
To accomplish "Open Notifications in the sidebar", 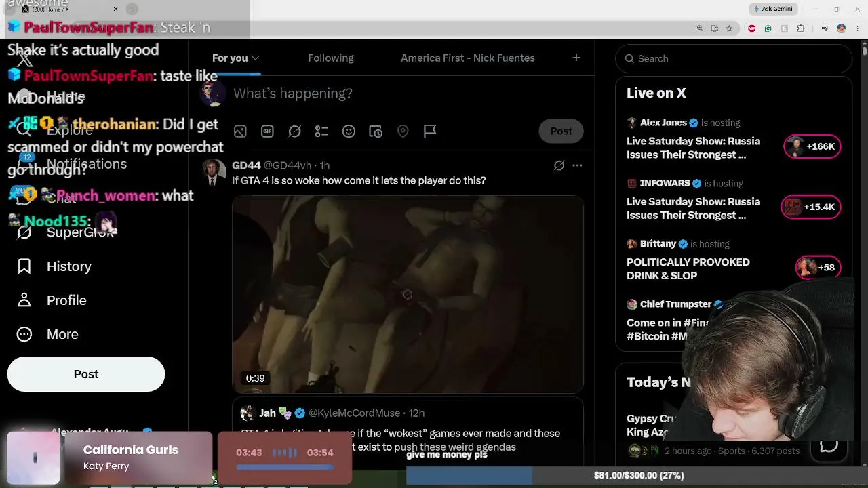I will [72, 164].
